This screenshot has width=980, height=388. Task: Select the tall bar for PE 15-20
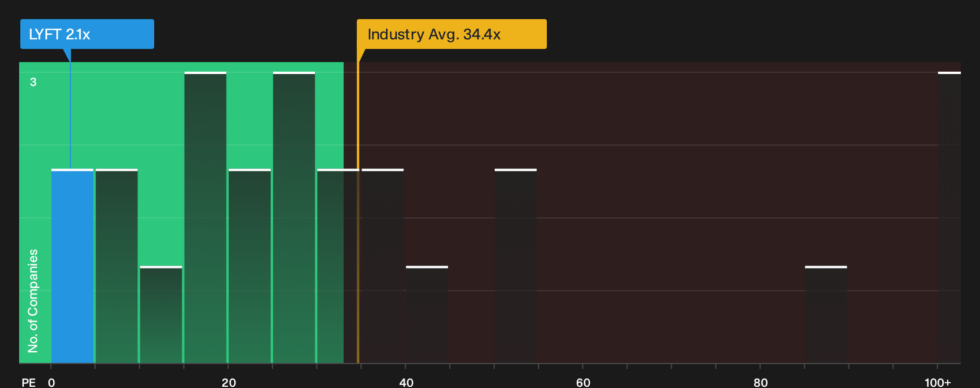tap(206, 217)
